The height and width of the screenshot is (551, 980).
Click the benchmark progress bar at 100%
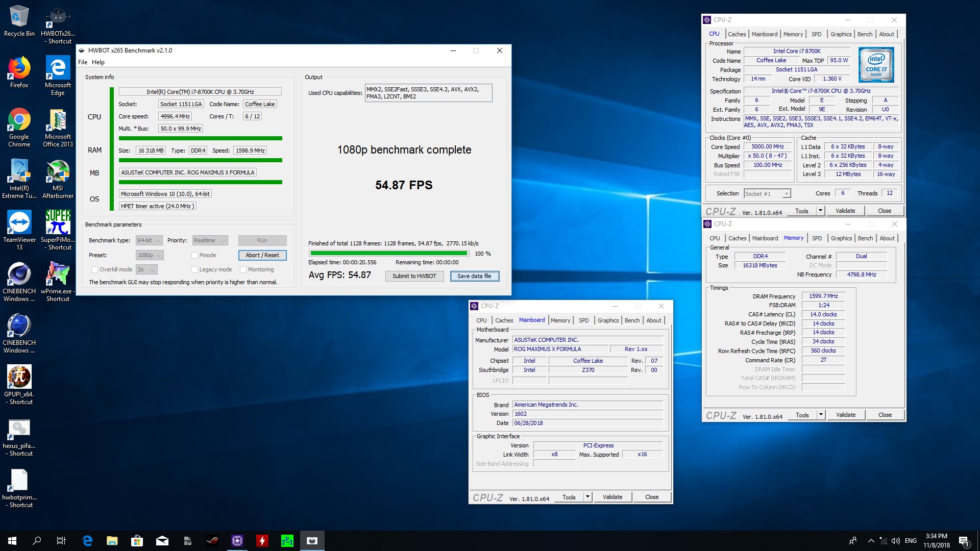pos(389,254)
